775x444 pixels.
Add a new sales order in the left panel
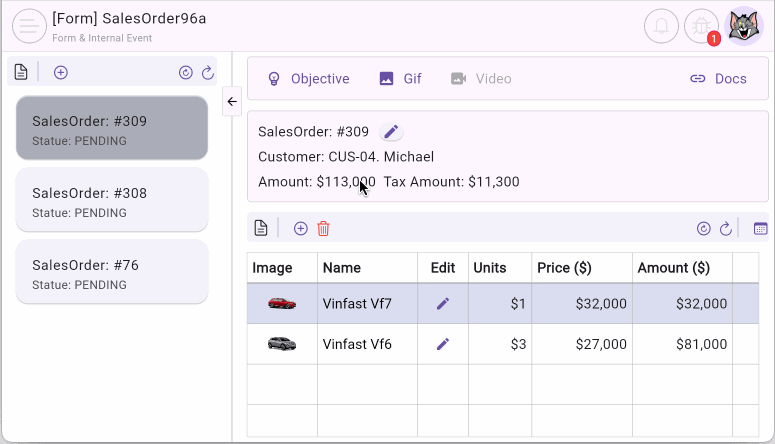point(61,72)
